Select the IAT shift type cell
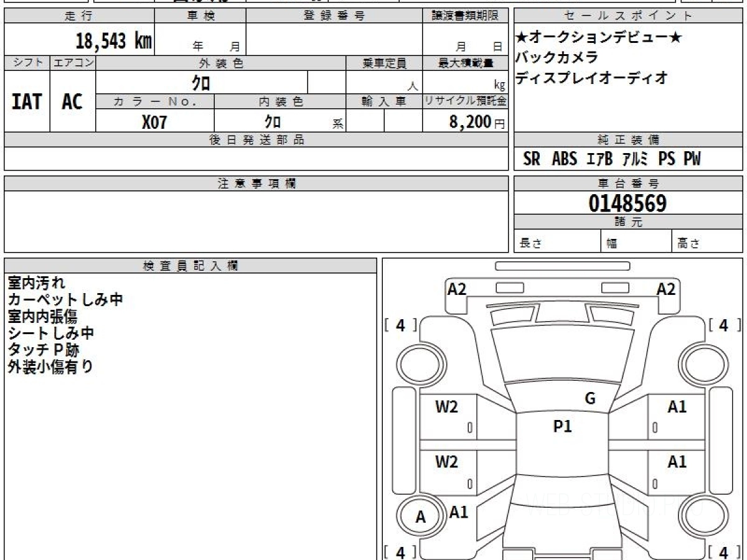 [x=27, y=102]
